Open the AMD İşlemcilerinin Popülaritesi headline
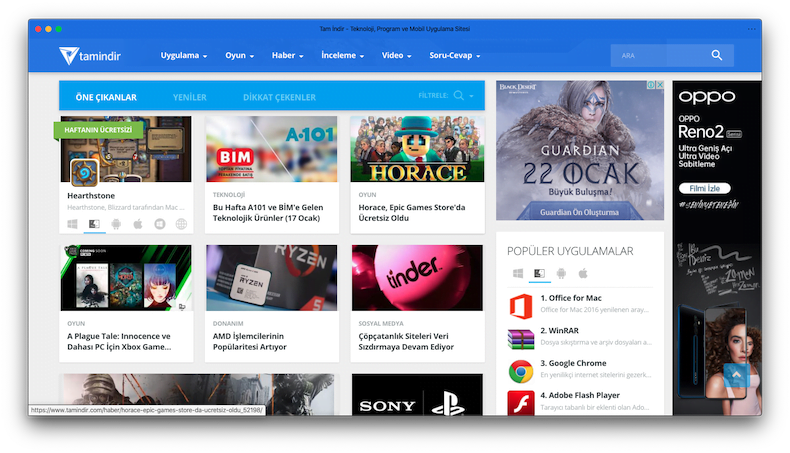Image resolution: width=790 pixels, height=453 pixels. 249,342
